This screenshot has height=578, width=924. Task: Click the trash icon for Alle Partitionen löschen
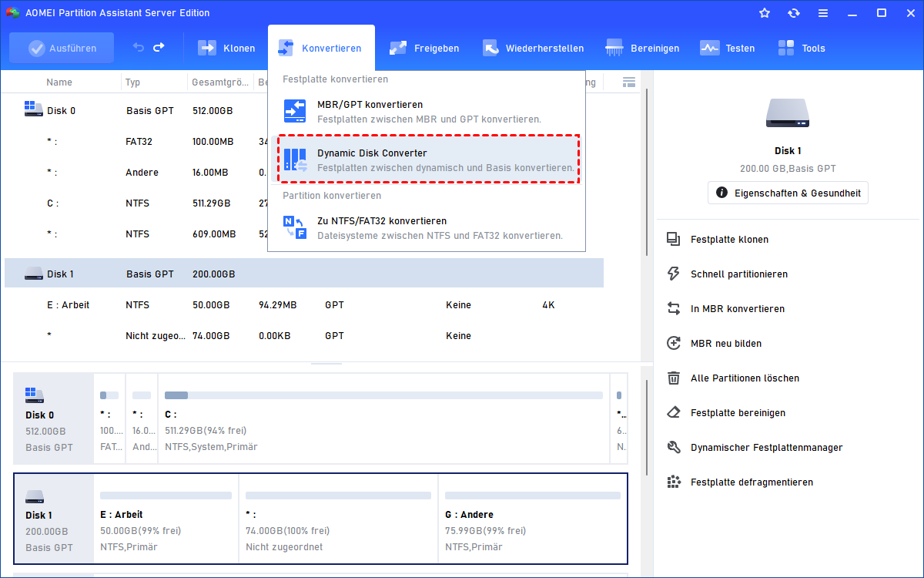tap(674, 378)
